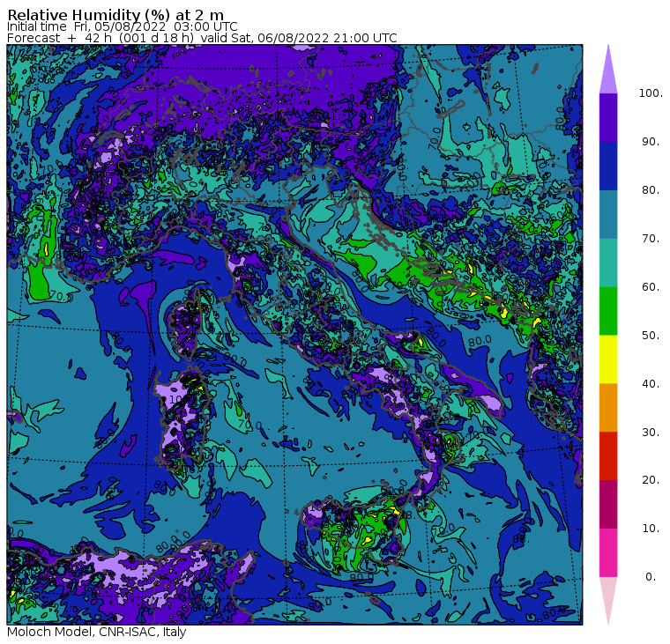This screenshot has height=644, width=670.
Task: Select the orange 30–40 legend color band
Action: 608,408
